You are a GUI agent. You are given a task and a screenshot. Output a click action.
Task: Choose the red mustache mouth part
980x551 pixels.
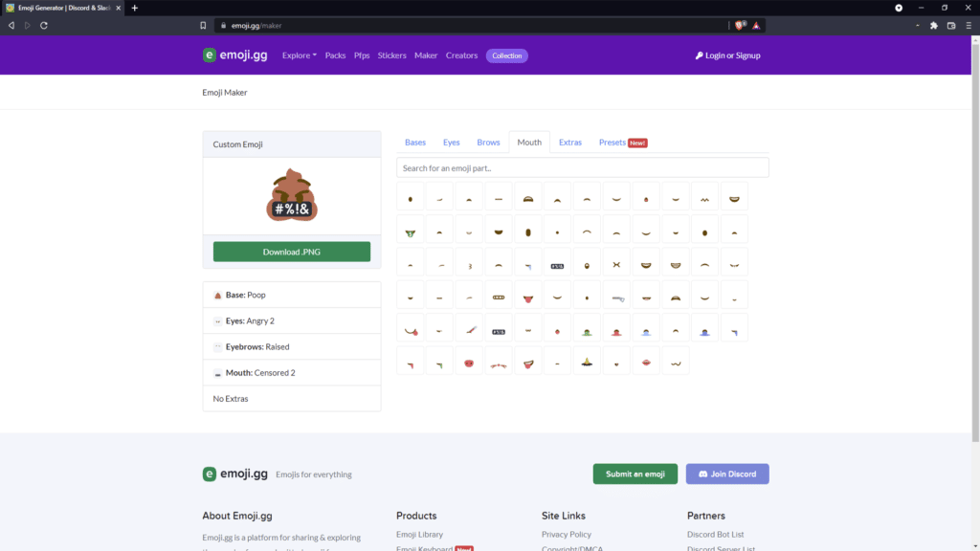(x=498, y=362)
